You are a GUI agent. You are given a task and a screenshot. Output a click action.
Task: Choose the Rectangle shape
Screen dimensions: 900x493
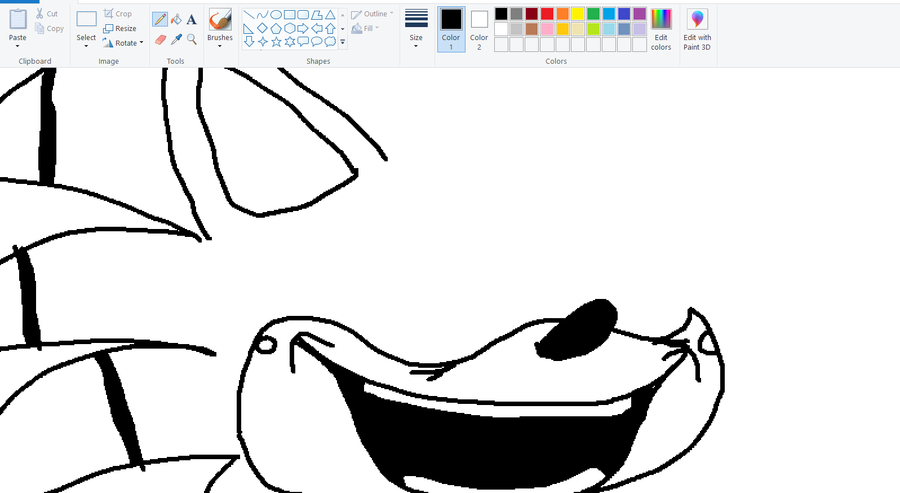289,14
